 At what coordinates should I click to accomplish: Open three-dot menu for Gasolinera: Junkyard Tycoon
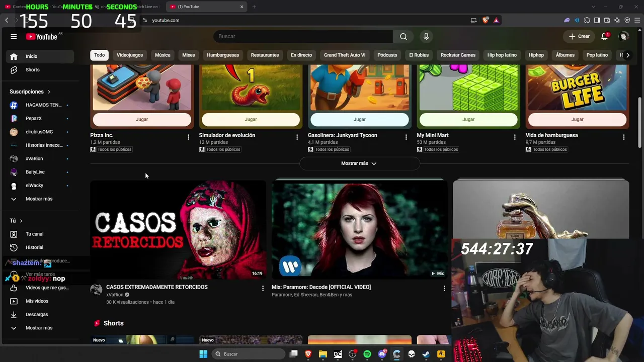pos(406,137)
